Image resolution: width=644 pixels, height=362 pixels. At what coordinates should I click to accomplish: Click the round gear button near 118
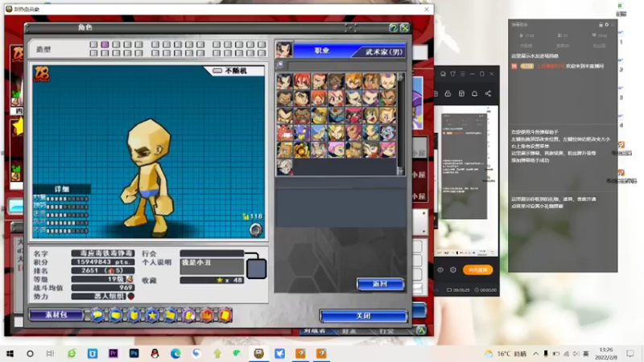click(x=255, y=230)
